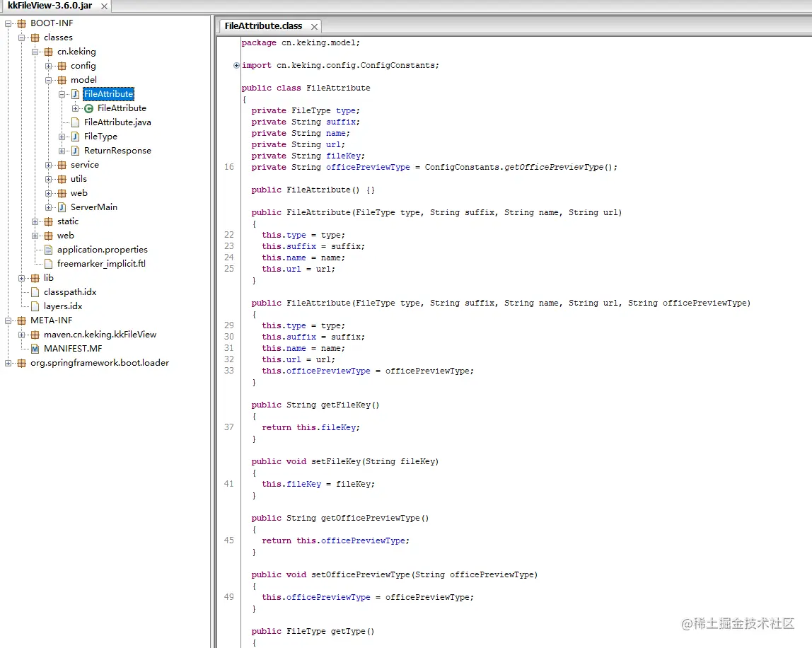Expand the collapsed import block in code
The height and width of the screenshot is (648, 812).
tap(237, 65)
